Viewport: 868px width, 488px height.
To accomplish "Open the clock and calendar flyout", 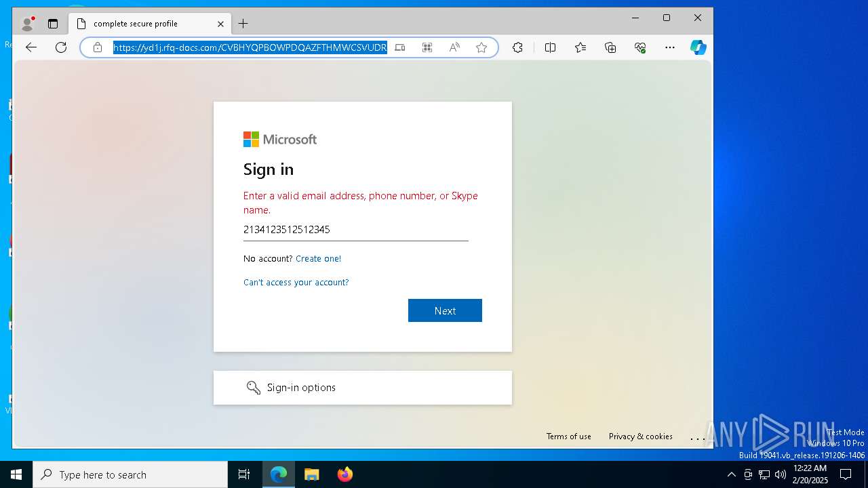I will coord(810,474).
